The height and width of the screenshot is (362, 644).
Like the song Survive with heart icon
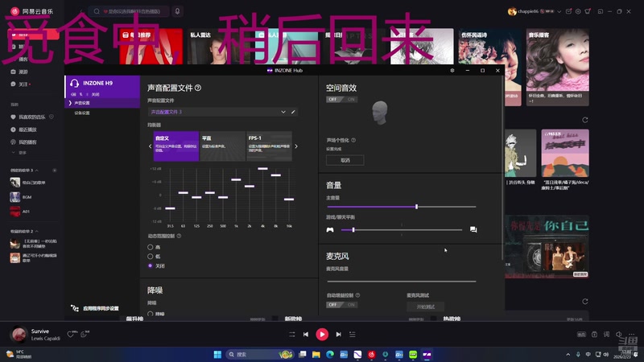click(x=71, y=335)
